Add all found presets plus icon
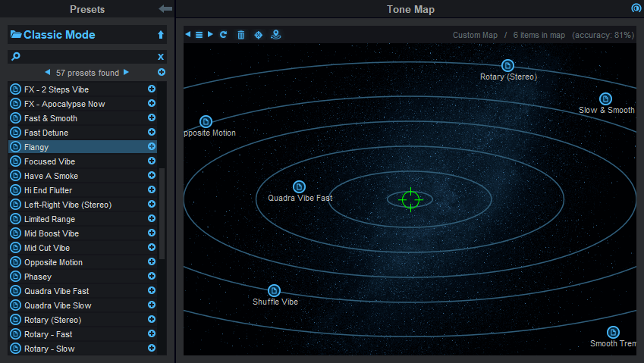Viewport: 644px width, 363px height. (162, 72)
